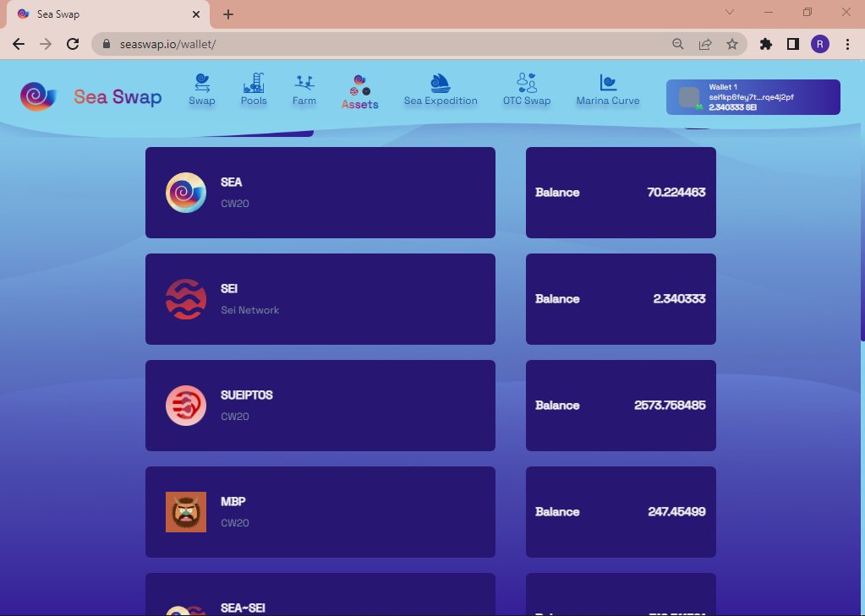Click the SEA token logo
865x616 pixels.
pos(186,193)
